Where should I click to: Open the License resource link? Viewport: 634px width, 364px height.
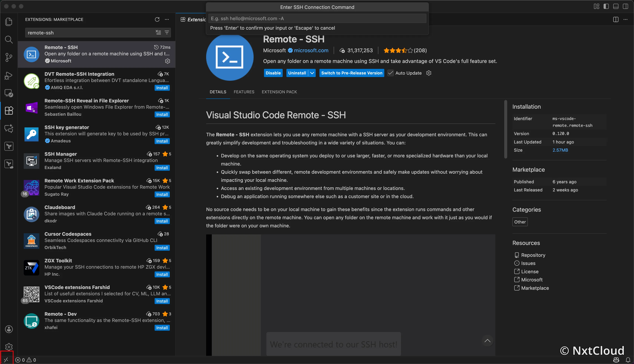(530, 271)
